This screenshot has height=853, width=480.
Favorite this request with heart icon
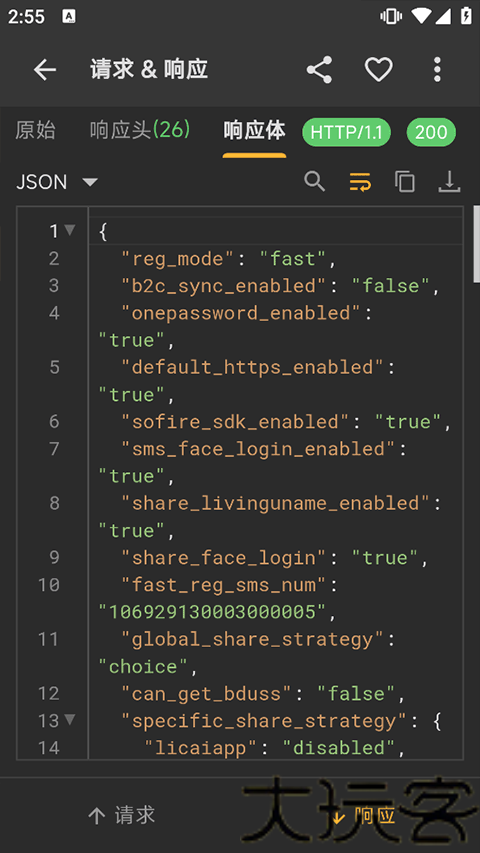378,70
